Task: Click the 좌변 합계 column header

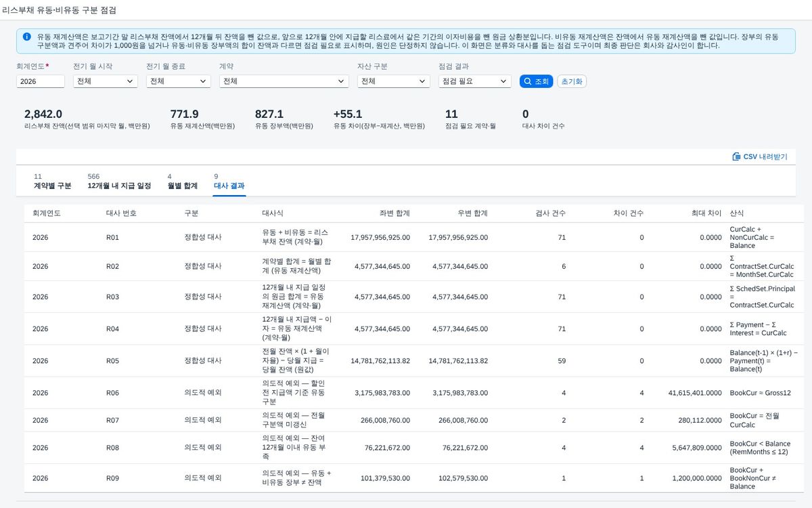Action: (x=394, y=213)
